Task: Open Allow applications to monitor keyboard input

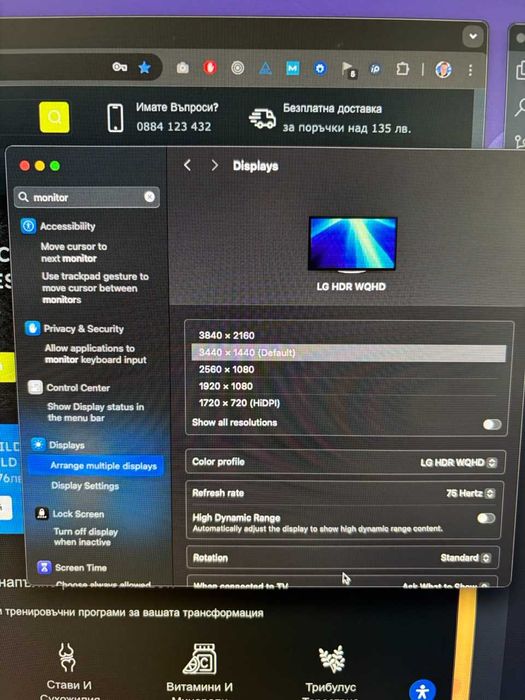Action: tap(96, 354)
